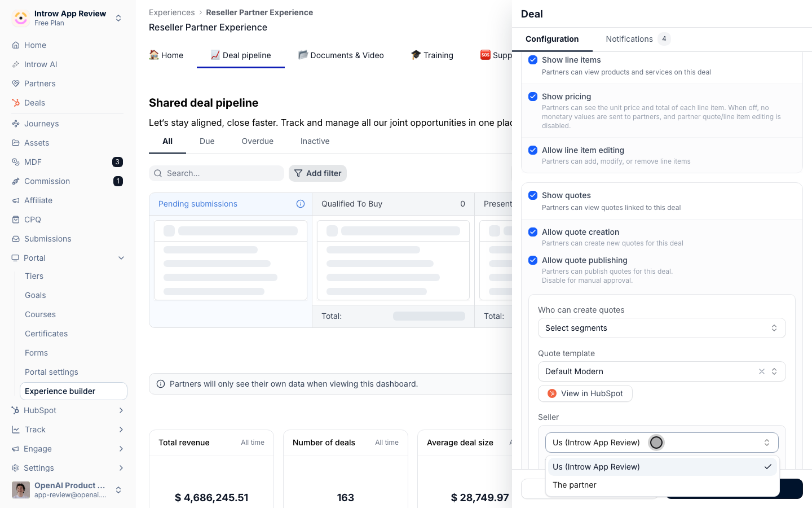
Task: Click the View in HubSpot button
Action: pos(585,393)
